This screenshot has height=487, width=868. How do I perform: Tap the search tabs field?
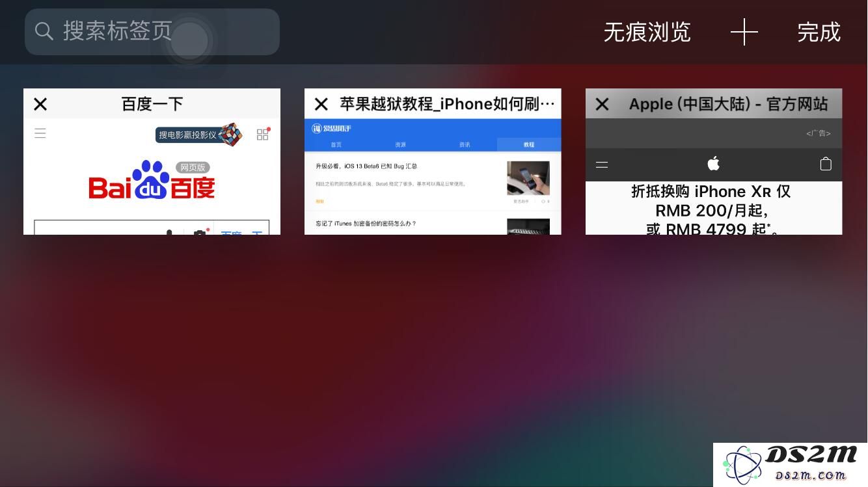tap(152, 31)
